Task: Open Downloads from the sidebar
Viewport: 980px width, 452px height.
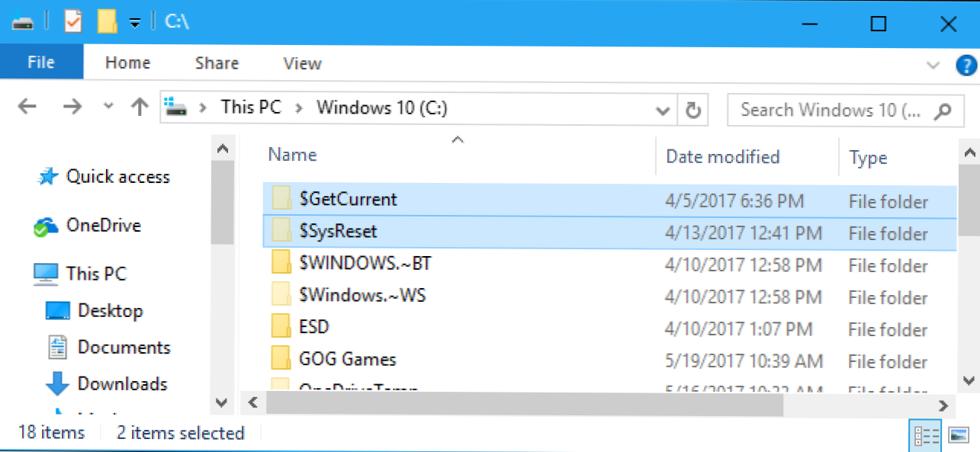Action: coord(122,383)
